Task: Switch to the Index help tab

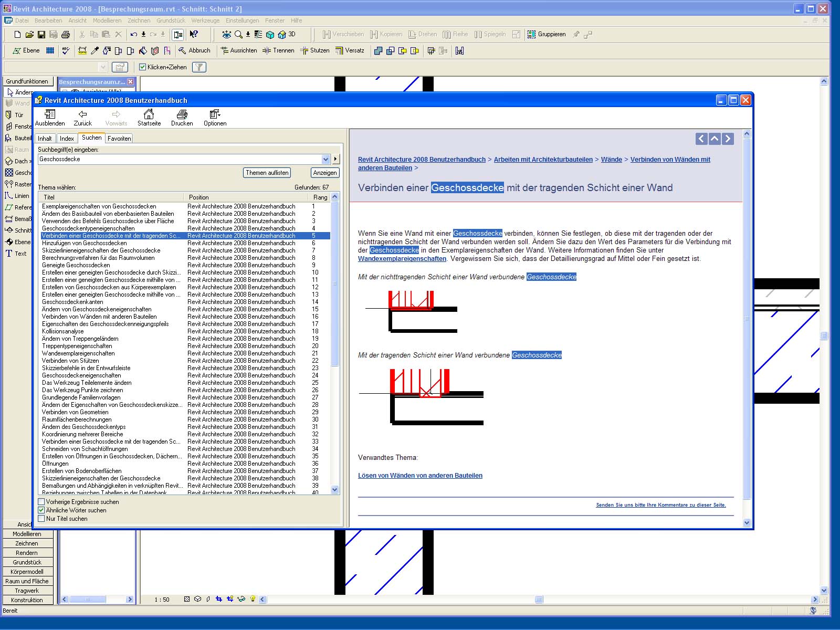Action: click(67, 139)
